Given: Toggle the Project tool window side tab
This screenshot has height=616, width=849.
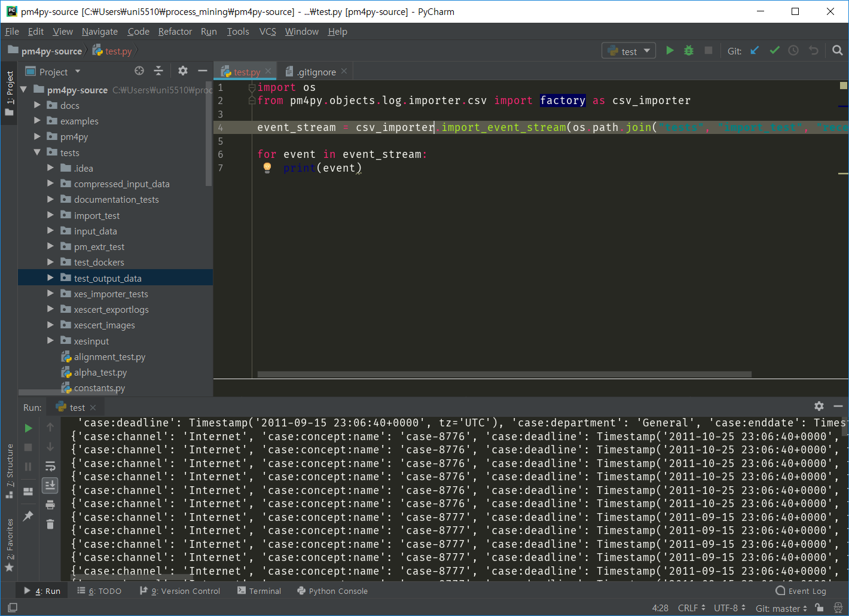Looking at the screenshot, I should 9,93.
